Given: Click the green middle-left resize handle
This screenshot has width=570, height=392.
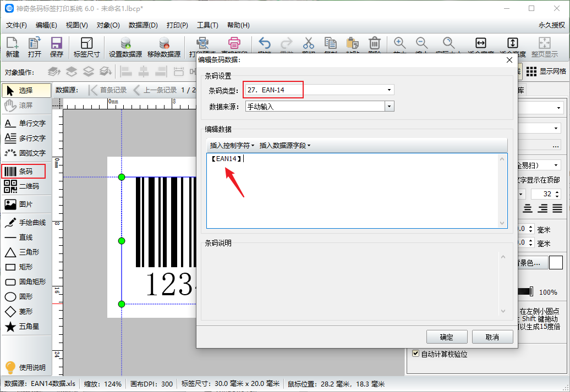Looking at the screenshot, I should tap(122, 241).
